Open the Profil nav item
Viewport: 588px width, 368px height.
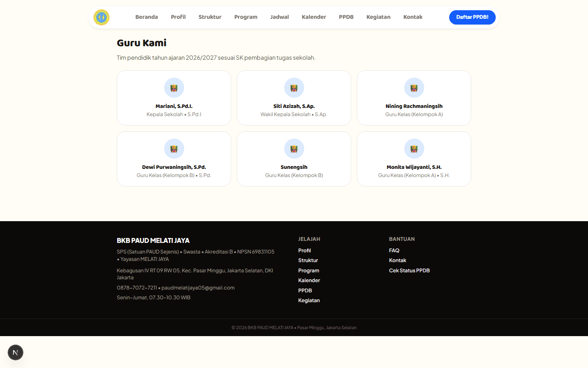178,17
